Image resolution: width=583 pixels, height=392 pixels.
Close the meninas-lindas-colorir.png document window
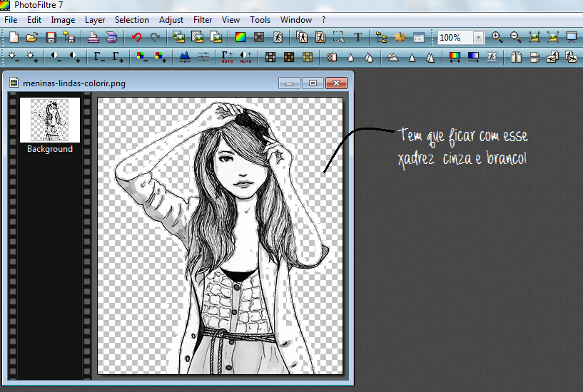pos(336,83)
